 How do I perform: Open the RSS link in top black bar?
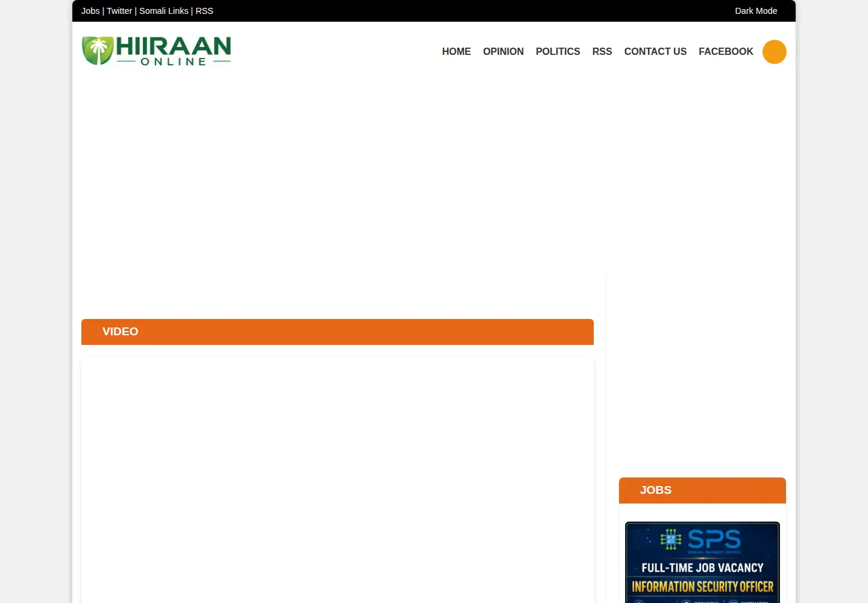pyautogui.click(x=204, y=11)
